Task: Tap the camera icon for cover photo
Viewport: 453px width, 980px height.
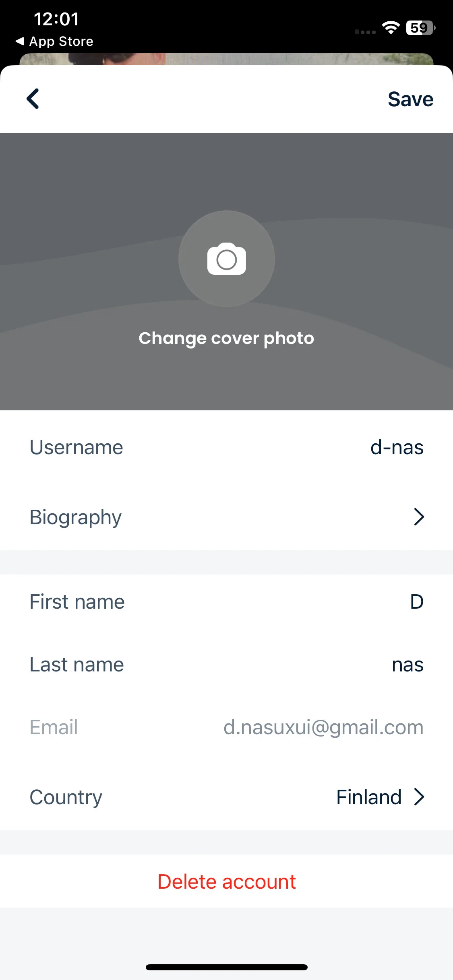Action: pos(226,259)
